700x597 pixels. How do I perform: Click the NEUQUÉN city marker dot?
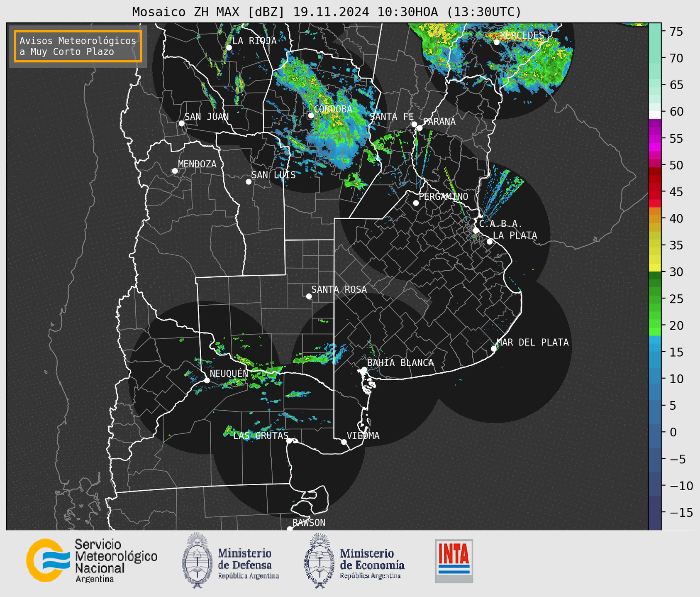207,380
